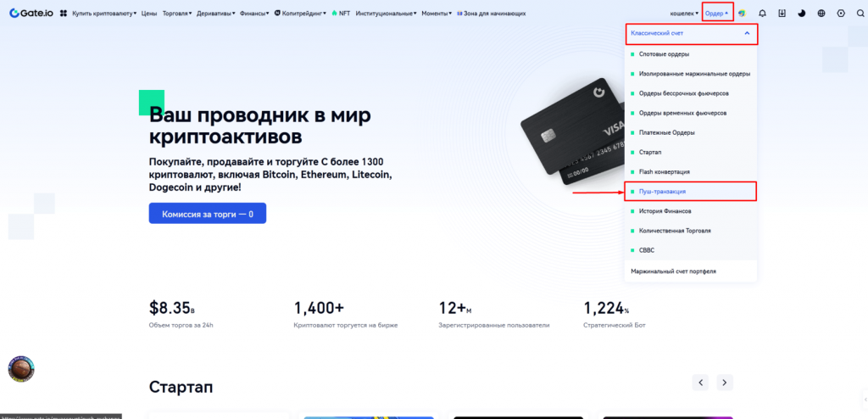Open the notifications bell icon

click(763, 14)
